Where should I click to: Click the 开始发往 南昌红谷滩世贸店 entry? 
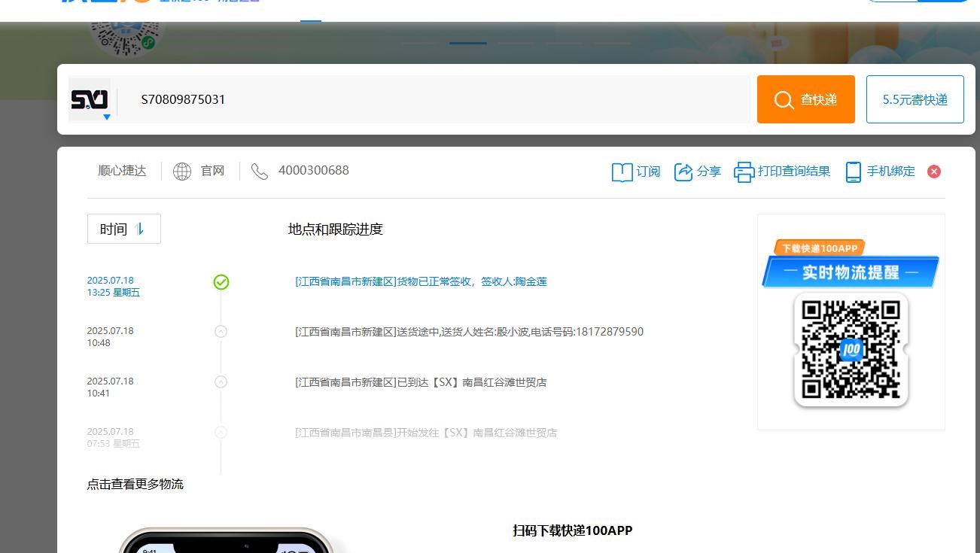tap(426, 433)
